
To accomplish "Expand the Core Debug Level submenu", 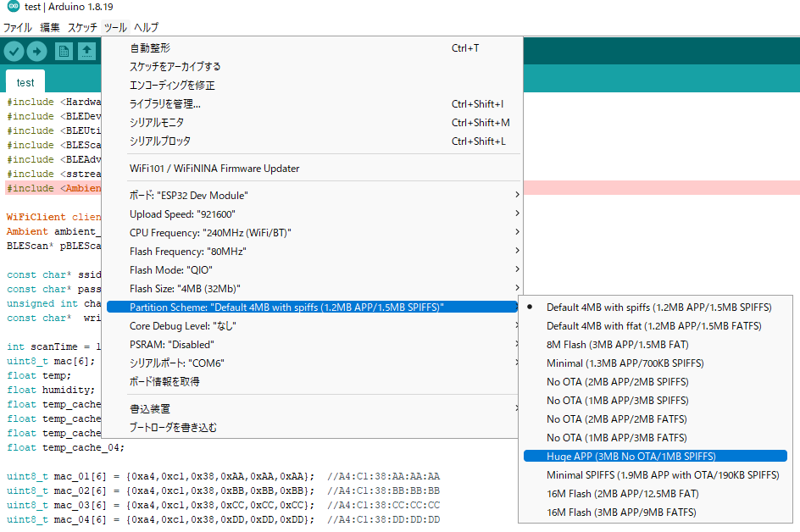I will [x=312, y=326].
